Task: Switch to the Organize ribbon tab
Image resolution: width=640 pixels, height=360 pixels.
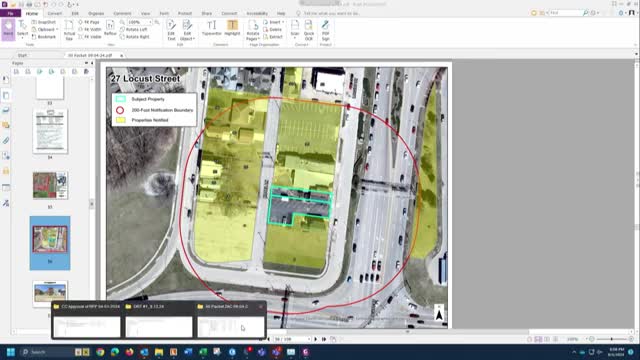Action: [96, 13]
